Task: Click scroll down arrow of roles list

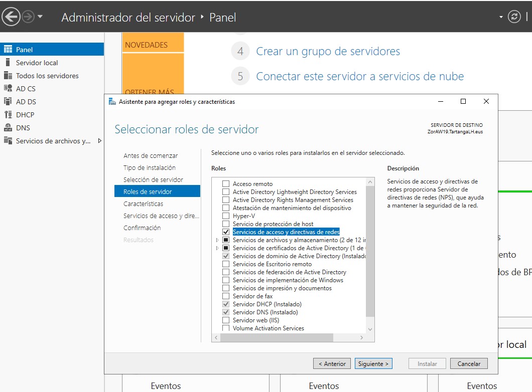Action: (x=370, y=329)
